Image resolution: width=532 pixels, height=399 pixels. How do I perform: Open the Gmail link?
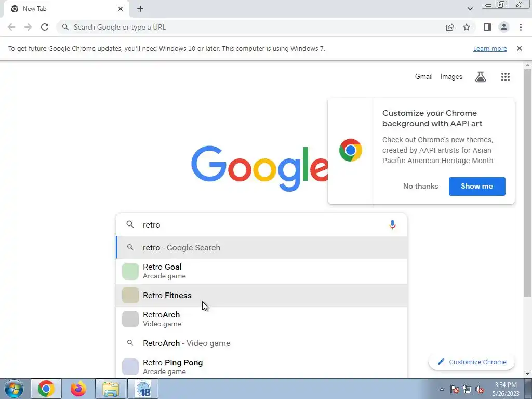[424, 77]
